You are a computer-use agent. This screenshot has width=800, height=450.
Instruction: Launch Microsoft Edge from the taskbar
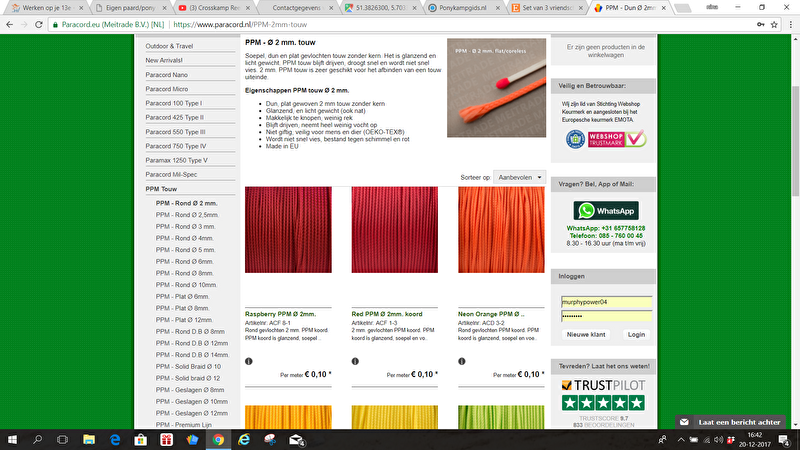click(115, 440)
